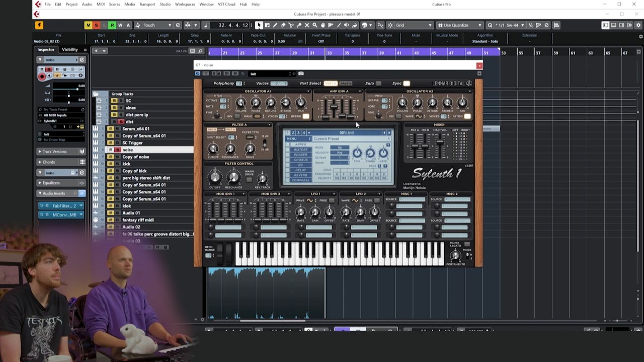This screenshot has height=362, width=644.
Task: Open Oscillator A1 header dropdown
Action: click(x=308, y=91)
